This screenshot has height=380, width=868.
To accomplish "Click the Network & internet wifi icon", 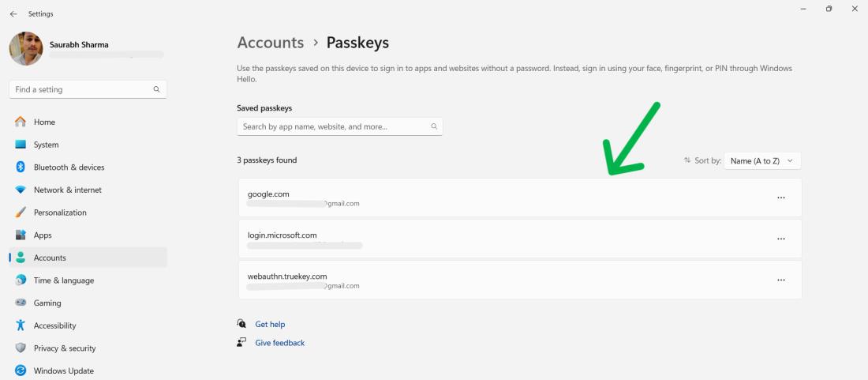I will (x=21, y=190).
